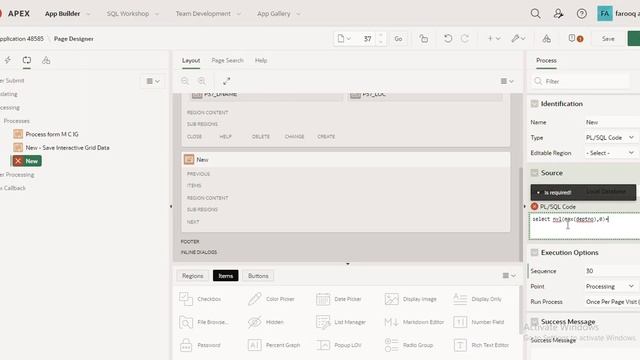This screenshot has height=360, width=640.
Task: Select the Color Picker item
Action: click(x=271, y=299)
